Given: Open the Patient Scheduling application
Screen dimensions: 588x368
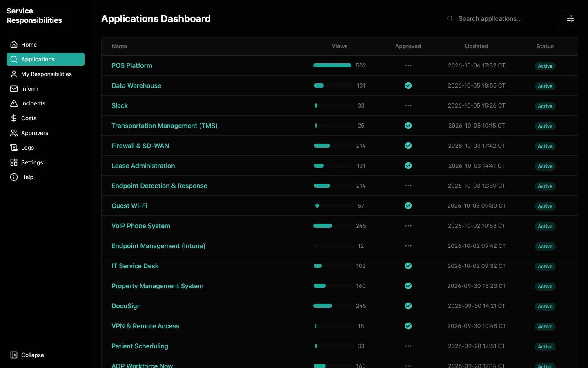Looking at the screenshot, I should point(140,346).
